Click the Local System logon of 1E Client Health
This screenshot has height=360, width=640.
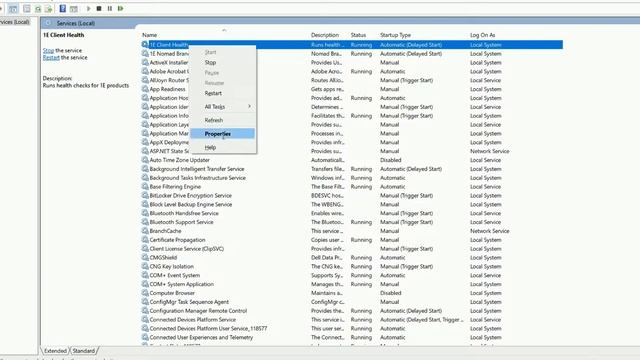[486, 45]
